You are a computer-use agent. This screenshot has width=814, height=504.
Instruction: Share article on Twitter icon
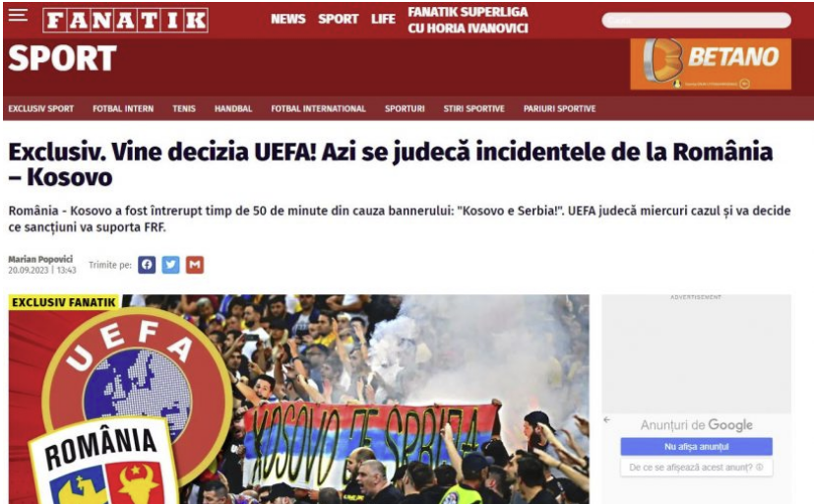tap(171, 265)
